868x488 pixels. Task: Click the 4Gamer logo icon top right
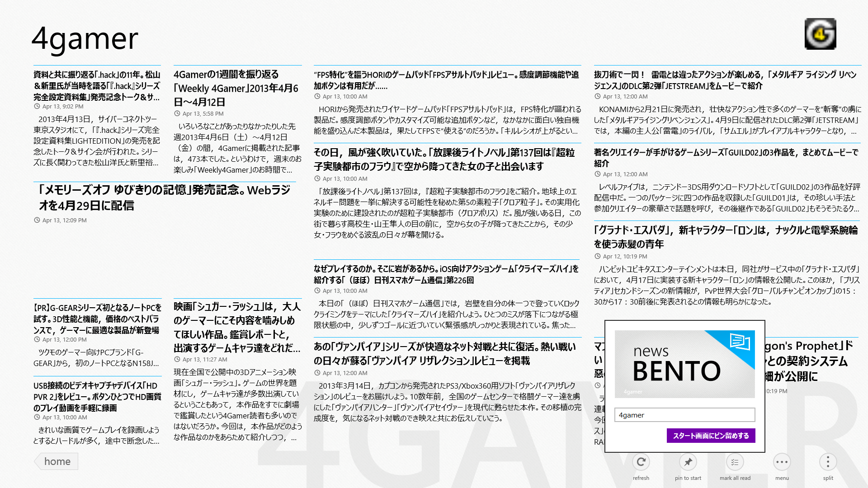820,34
